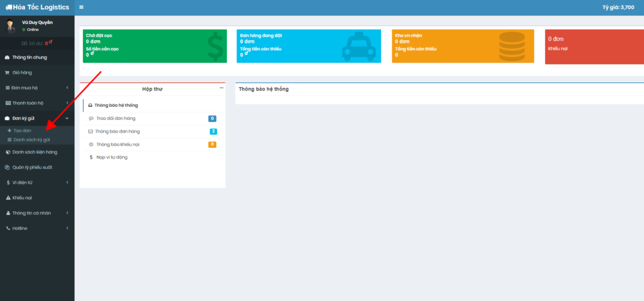
Task: Open Thông tin chung dashboard menu
Action: coord(37,57)
